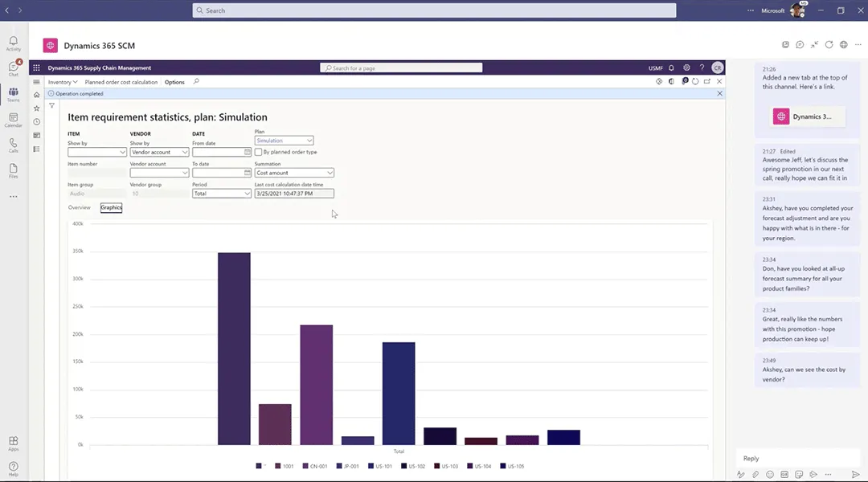The height and width of the screenshot is (482, 868).
Task: Click the Reply input field
Action: point(788,458)
